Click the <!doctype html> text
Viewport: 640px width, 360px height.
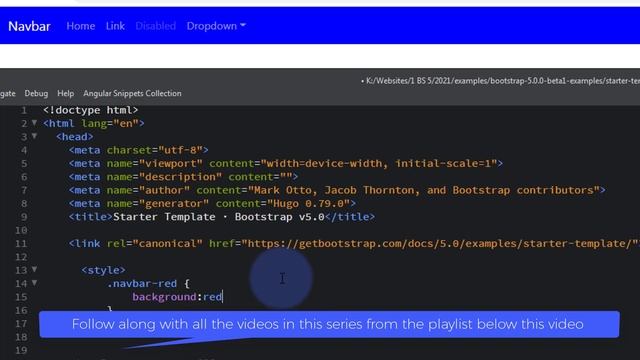pyautogui.click(x=91, y=110)
